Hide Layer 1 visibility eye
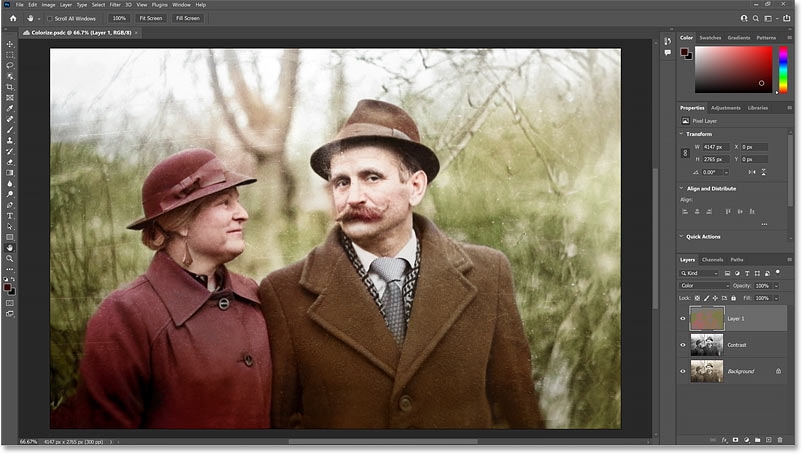The height and width of the screenshot is (455, 803). coord(683,319)
